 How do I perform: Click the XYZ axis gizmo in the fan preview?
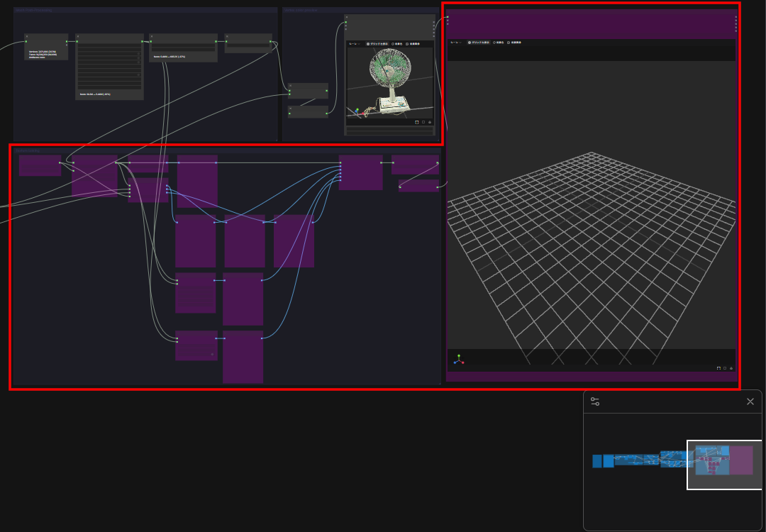click(360, 112)
